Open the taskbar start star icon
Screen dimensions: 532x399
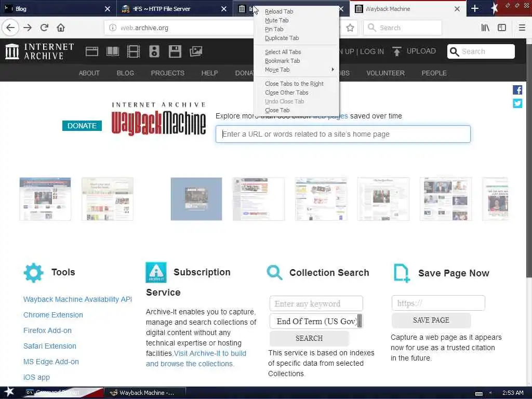pos(9,392)
